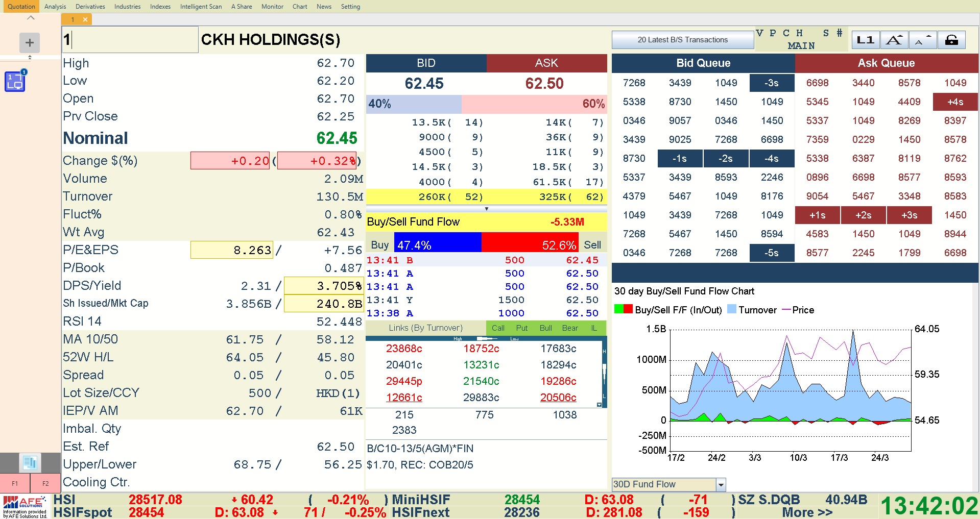Click the blue Buy 47.4% bar
This screenshot has width=980, height=519.
coord(437,242)
